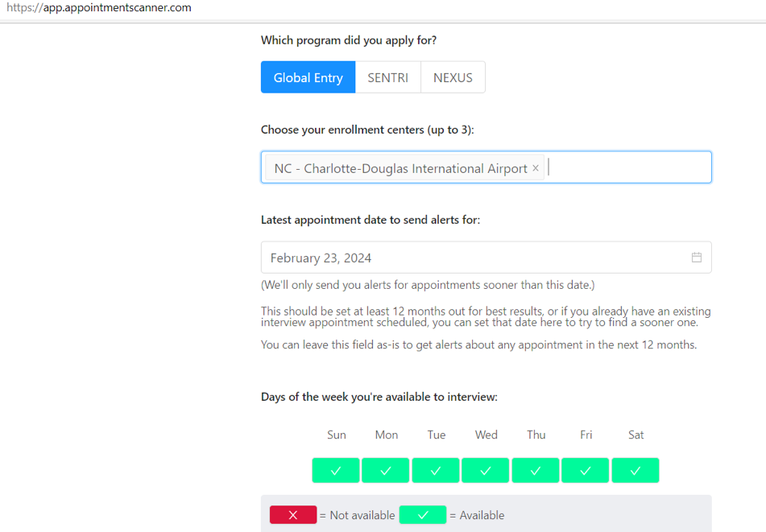Choose the NEXUS program option
This screenshot has height=532, width=766.
pos(453,78)
